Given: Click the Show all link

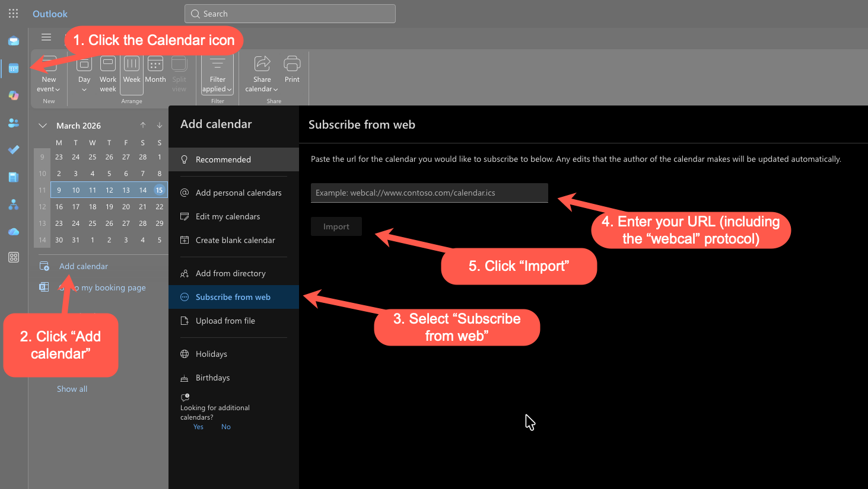Looking at the screenshot, I should (72, 388).
